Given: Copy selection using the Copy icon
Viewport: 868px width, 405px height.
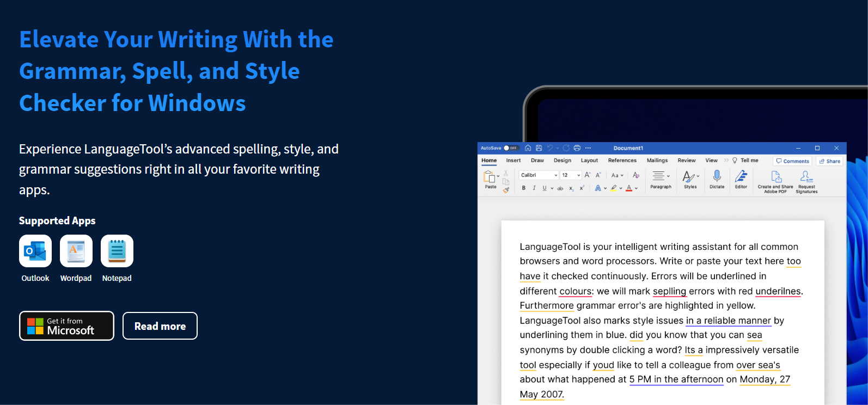Looking at the screenshot, I should coord(506,182).
